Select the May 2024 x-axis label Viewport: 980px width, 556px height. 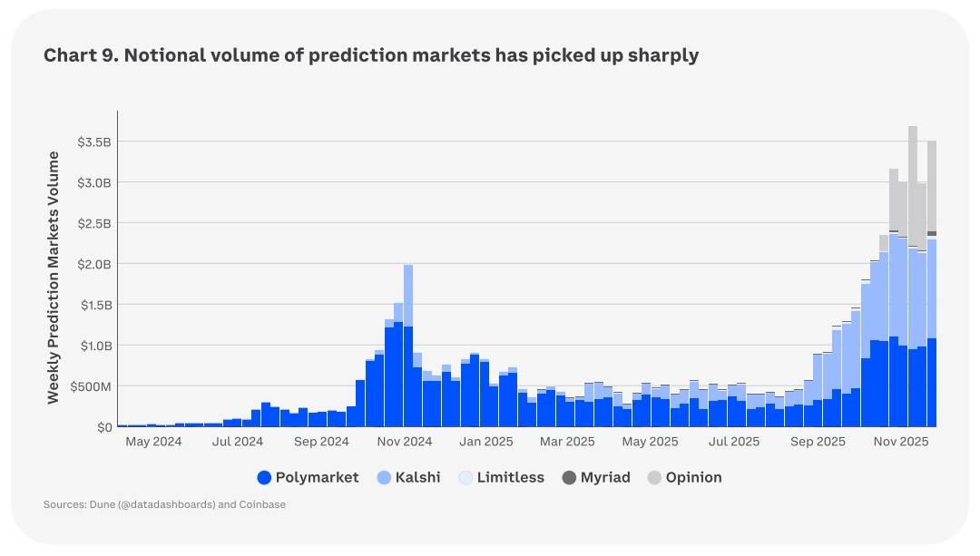tap(153, 442)
